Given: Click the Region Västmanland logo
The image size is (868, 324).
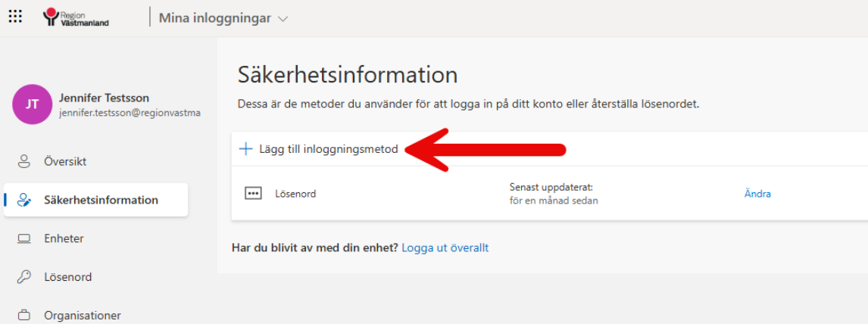Looking at the screenshot, I should 76,17.
